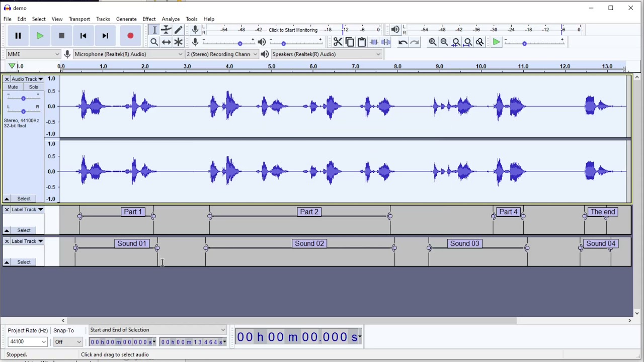Toggle Mute on the Audio Track
This screenshot has height=362, width=644.
tap(13, 87)
